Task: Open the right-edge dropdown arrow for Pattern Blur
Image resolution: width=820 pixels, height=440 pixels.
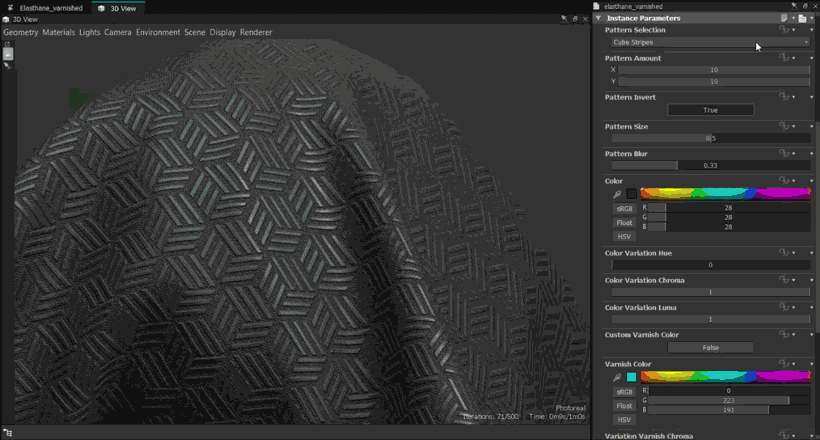Action: click(812, 154)
